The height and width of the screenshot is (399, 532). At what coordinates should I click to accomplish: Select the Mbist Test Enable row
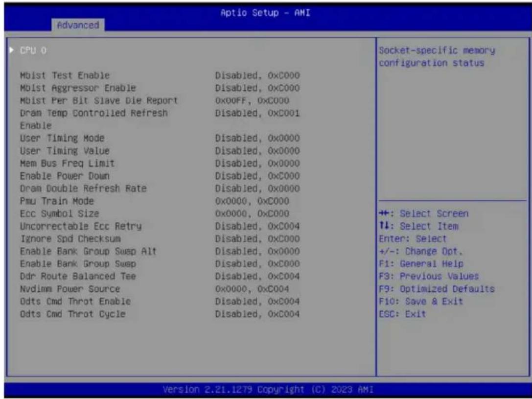coord(160,75)
